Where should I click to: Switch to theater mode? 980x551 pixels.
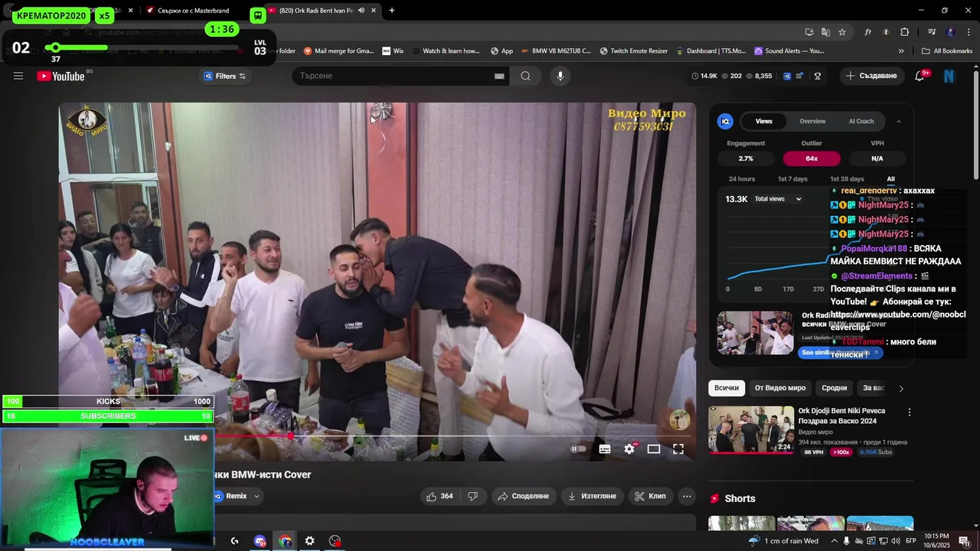654,449
